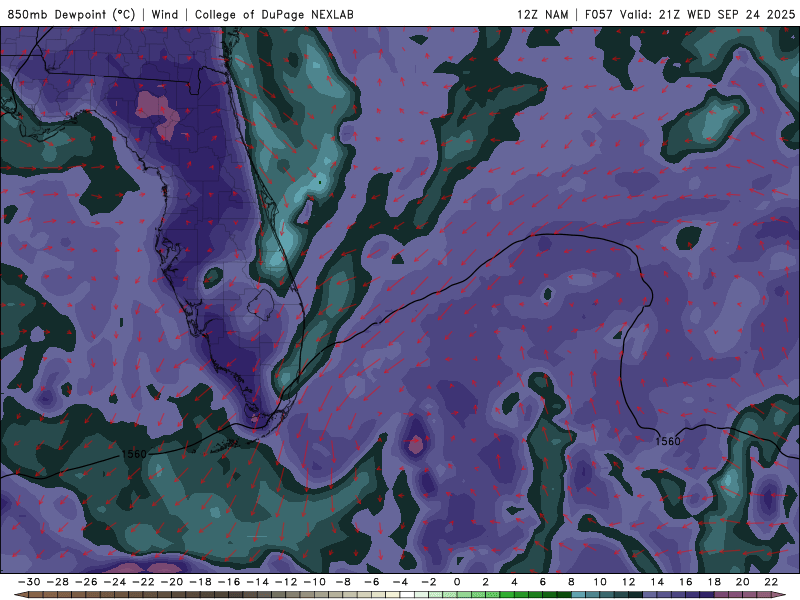Click the -4 colorbar tick label

(x=401, y=582)
